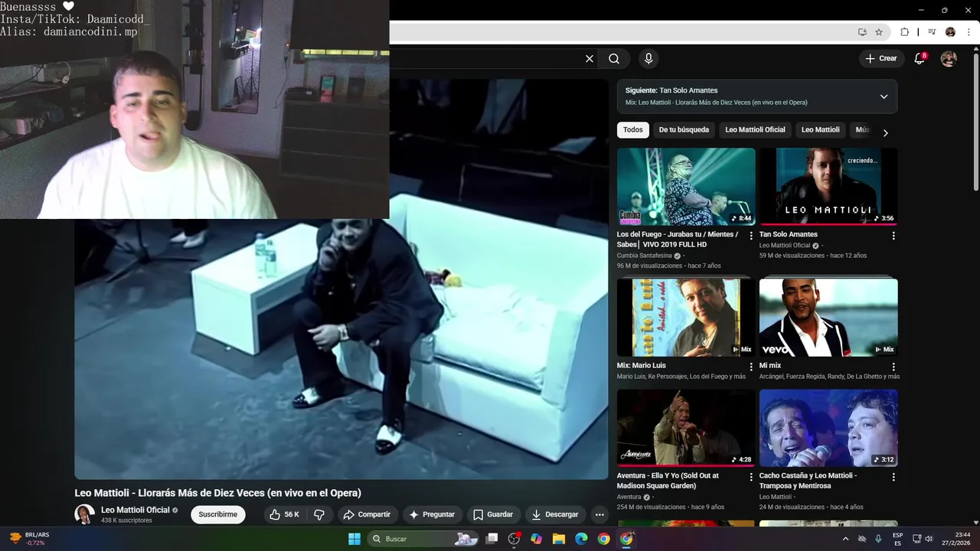980x551 pixels.
Task: Open YouTube notifications bell
Action: (920, 59)
